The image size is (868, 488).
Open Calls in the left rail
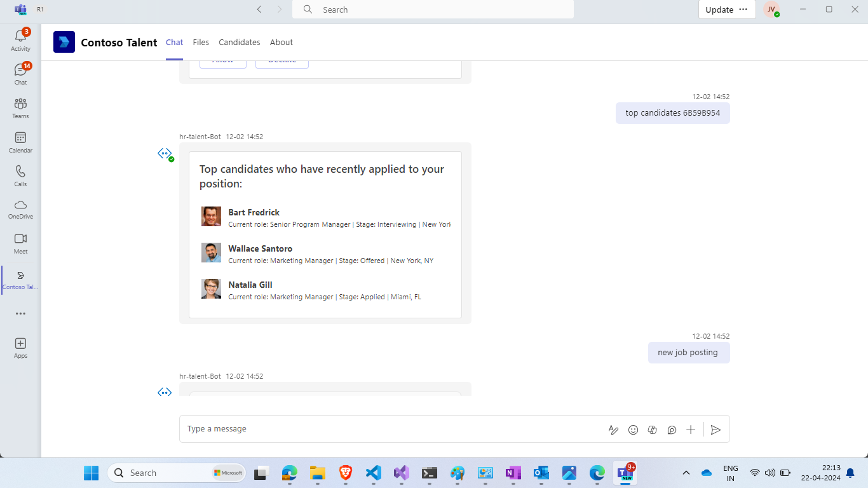point(20,176)
